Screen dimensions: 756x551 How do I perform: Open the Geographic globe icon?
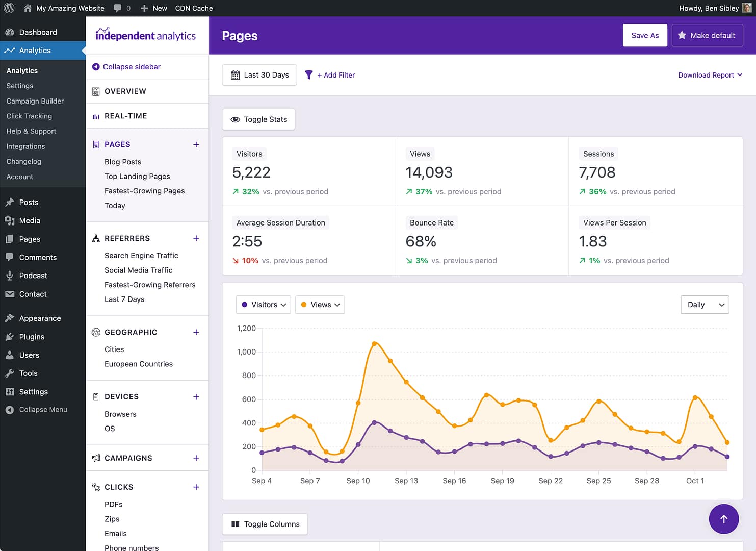coord(96,332)
